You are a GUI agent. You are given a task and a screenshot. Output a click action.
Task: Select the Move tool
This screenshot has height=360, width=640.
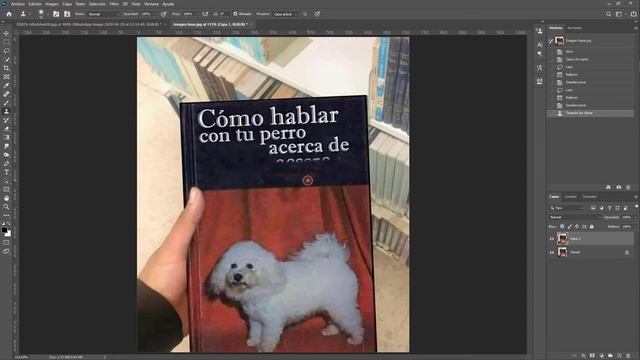point(6,33)
